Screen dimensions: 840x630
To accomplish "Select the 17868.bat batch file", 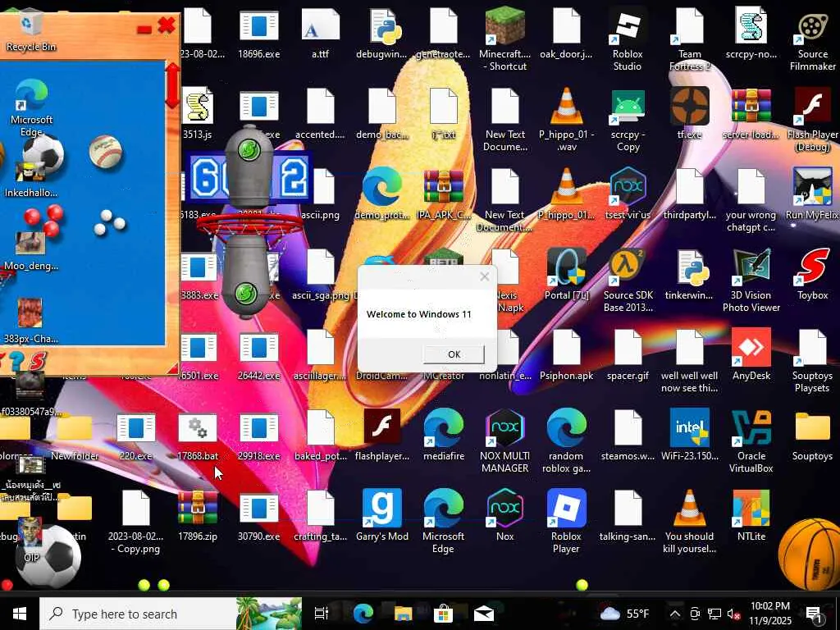I will click(x=197, y=435).
